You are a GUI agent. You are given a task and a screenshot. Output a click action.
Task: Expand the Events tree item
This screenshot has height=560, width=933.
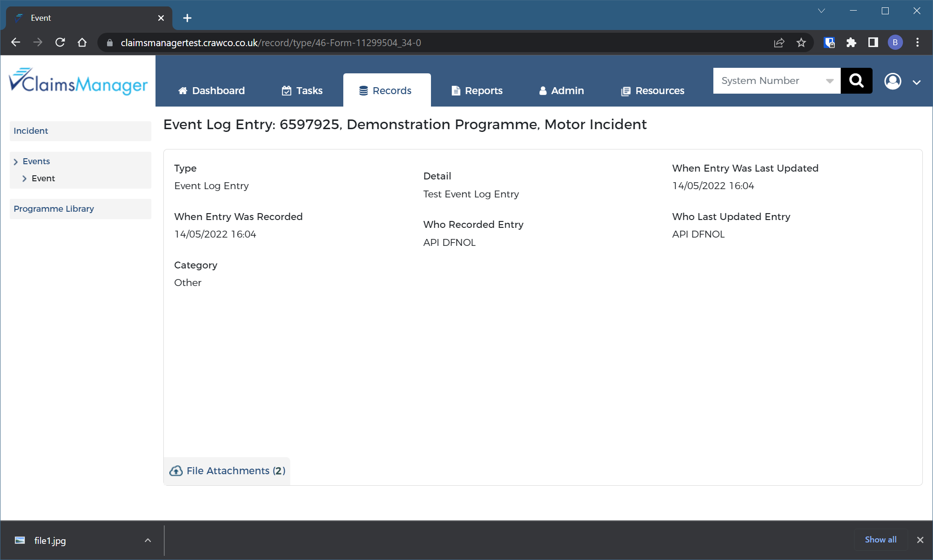point(16,161)
